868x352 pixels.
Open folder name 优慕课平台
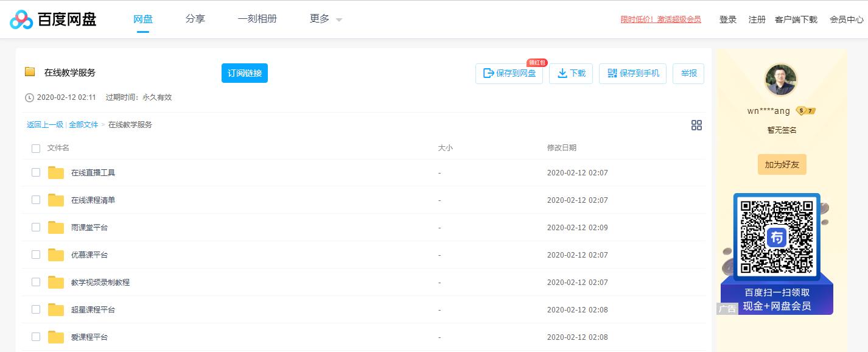89,255
